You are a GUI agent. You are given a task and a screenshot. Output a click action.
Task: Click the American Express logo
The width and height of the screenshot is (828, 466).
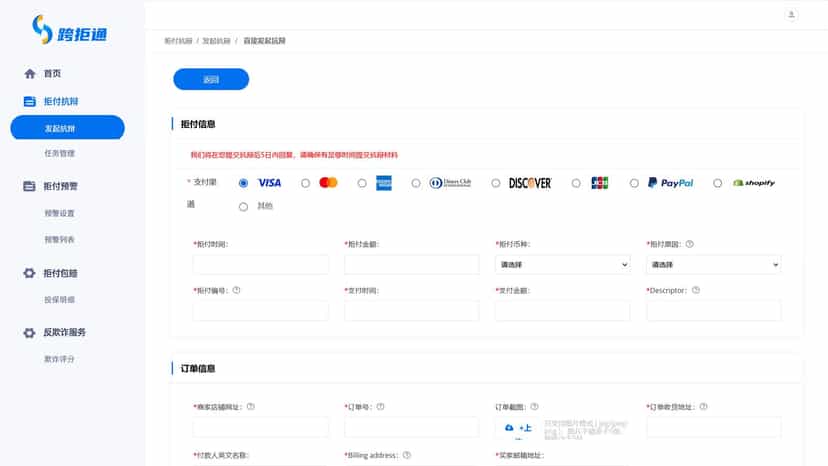click(x=384, y=183)
